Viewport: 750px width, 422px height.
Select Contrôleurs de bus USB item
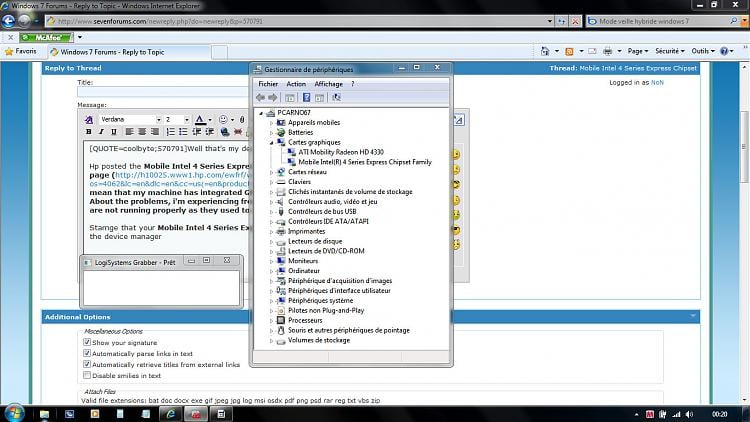tap(322, 211)
